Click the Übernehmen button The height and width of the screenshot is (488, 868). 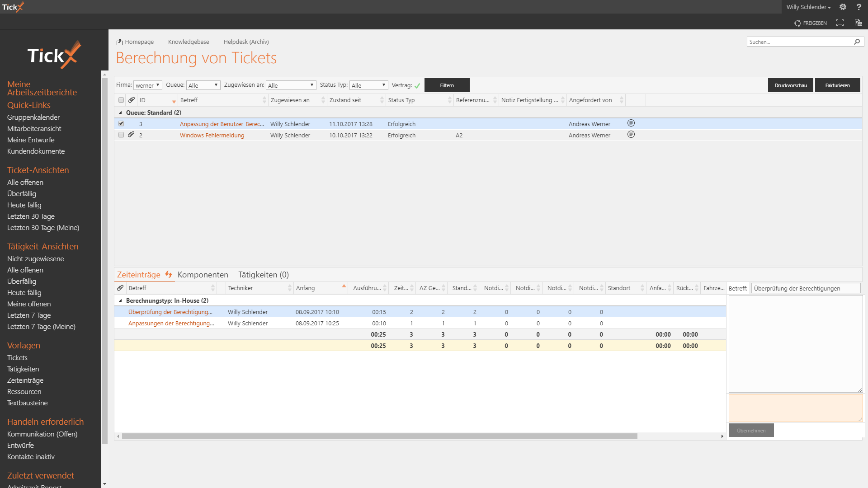click(x=751, y=430)
